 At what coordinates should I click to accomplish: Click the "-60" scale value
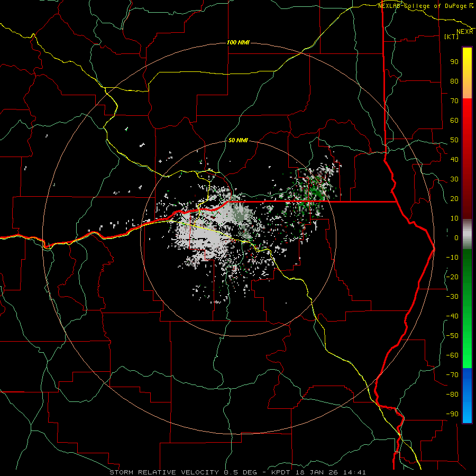point(452,355)
